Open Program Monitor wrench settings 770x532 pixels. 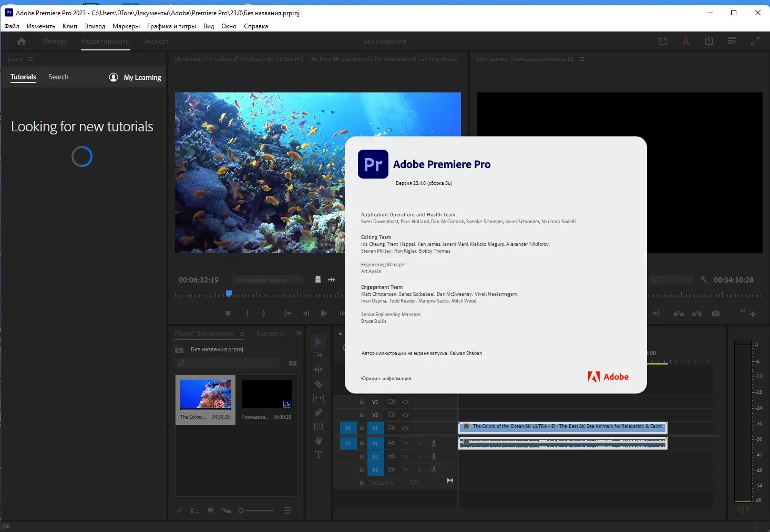(704, 280)
